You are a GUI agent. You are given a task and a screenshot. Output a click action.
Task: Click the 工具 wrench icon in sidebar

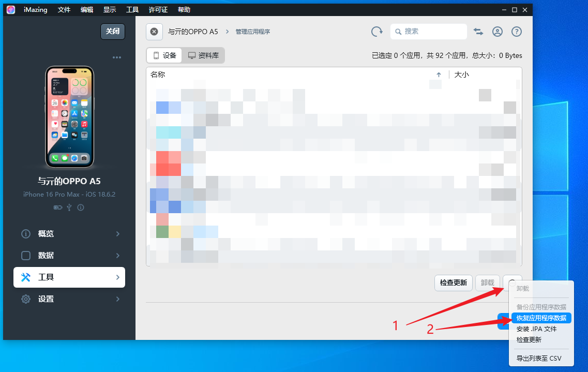click(x=26, y=277)
